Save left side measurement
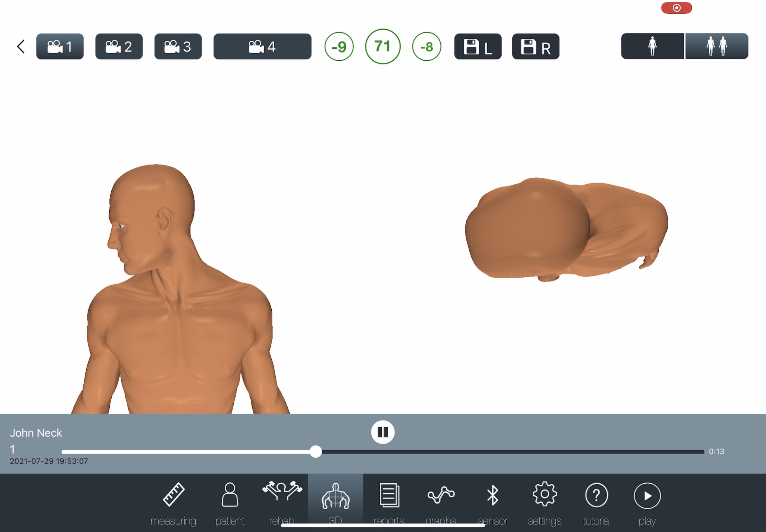 [477, 46]
